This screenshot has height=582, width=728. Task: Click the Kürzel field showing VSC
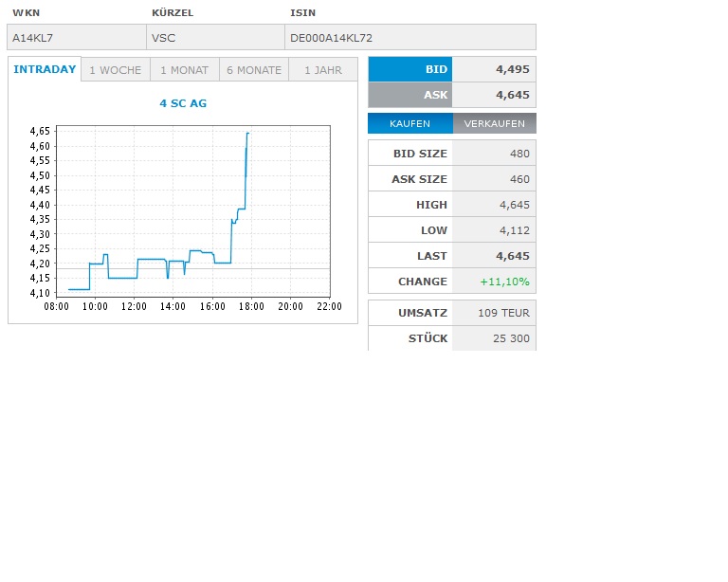pos(215,37)
